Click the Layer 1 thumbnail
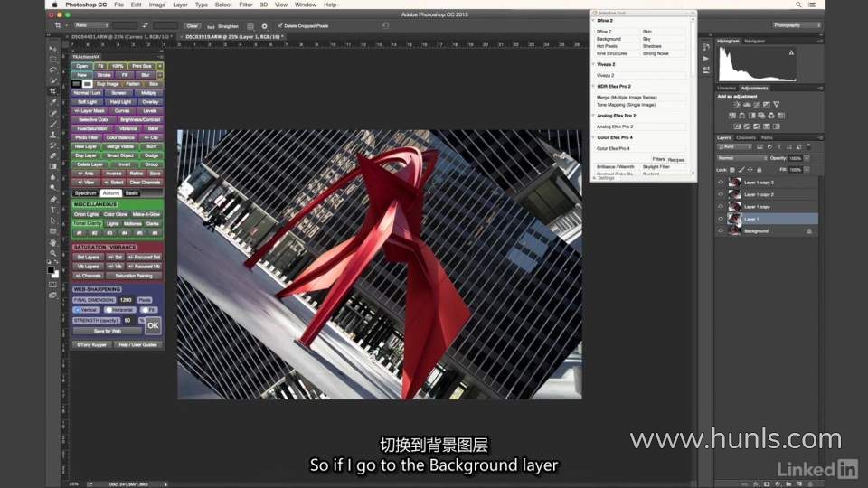Image resolution: width=868 pixels, height=488 pixels. coord(734,219)
